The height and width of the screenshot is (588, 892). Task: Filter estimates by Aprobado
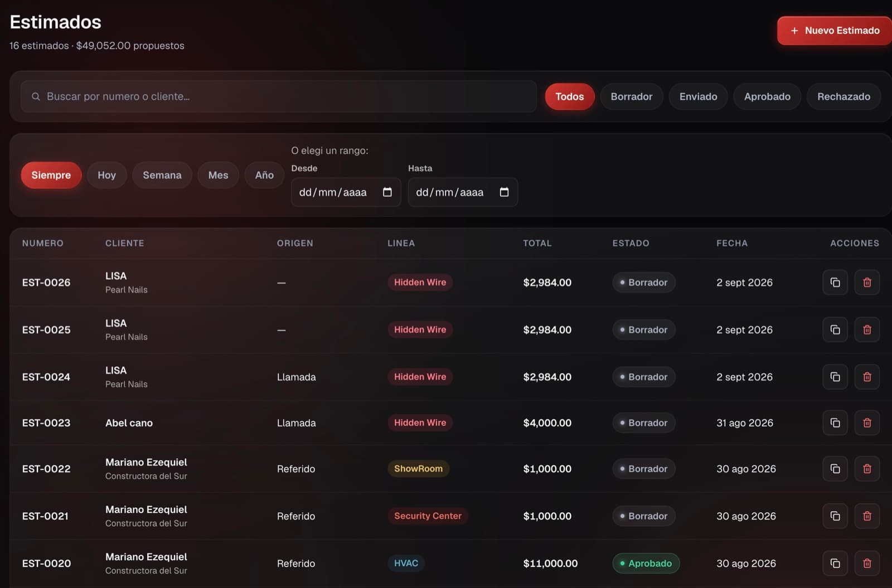(x=767, y=96)
